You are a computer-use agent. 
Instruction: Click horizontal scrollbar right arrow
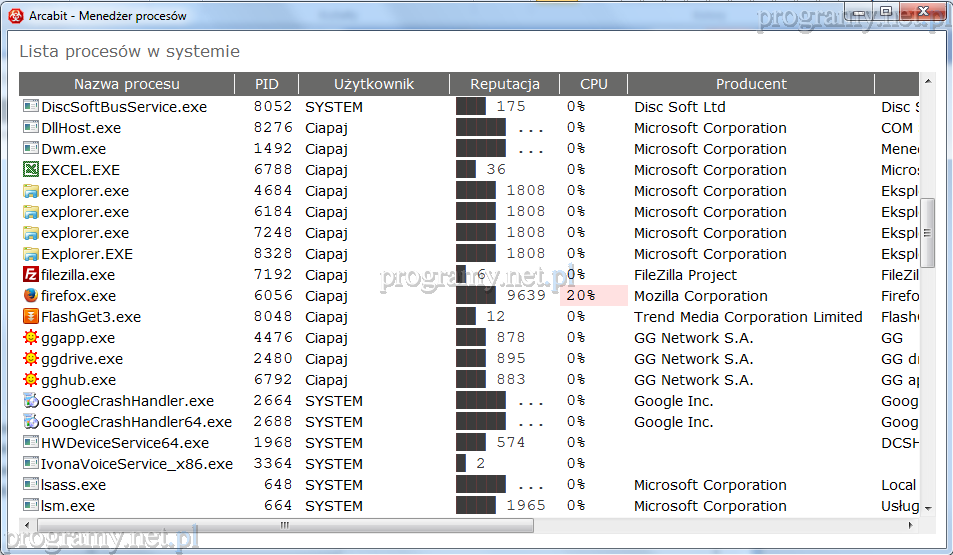point(910,525)
